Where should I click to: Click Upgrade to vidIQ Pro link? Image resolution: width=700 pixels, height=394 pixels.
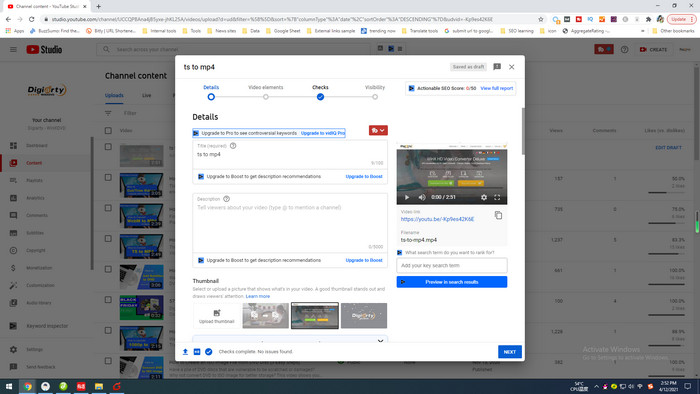(322, 133)
